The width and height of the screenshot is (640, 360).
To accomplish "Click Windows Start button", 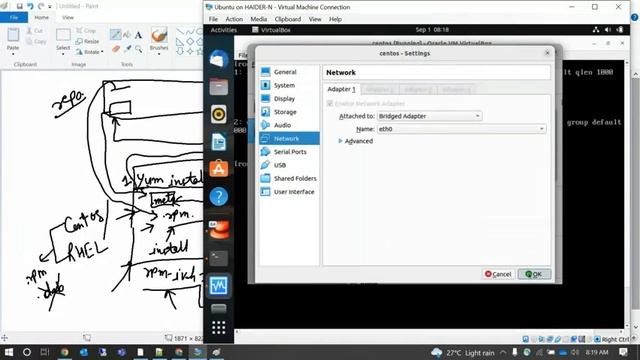I will tap(8, 352).
